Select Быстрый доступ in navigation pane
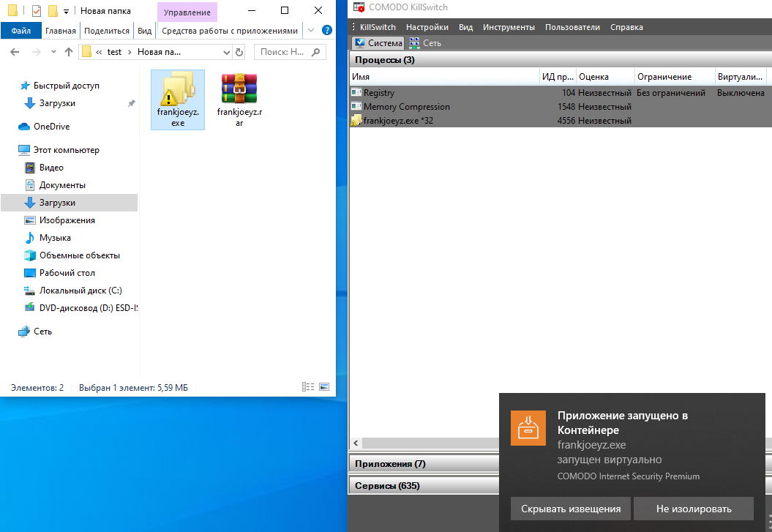The height and width of the screenshot is (532, 772). pos(66,86)
